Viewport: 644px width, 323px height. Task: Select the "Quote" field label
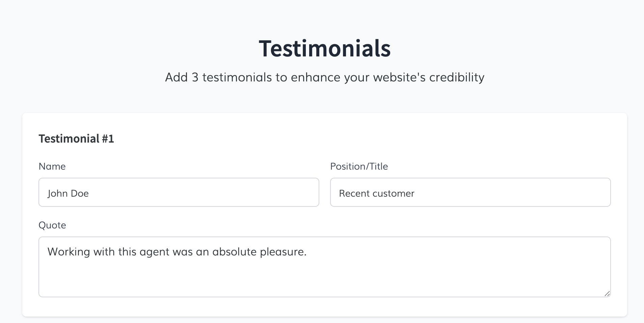(x=52, y=225)
